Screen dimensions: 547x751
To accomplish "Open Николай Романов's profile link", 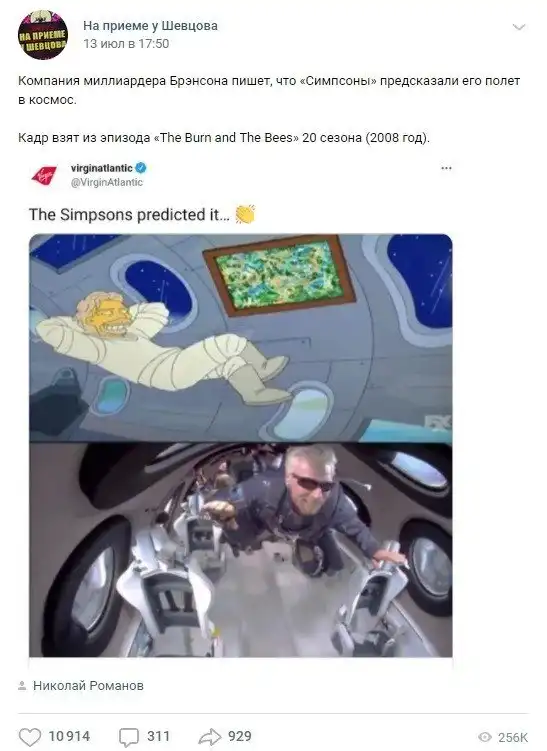I will pos(88,686).
